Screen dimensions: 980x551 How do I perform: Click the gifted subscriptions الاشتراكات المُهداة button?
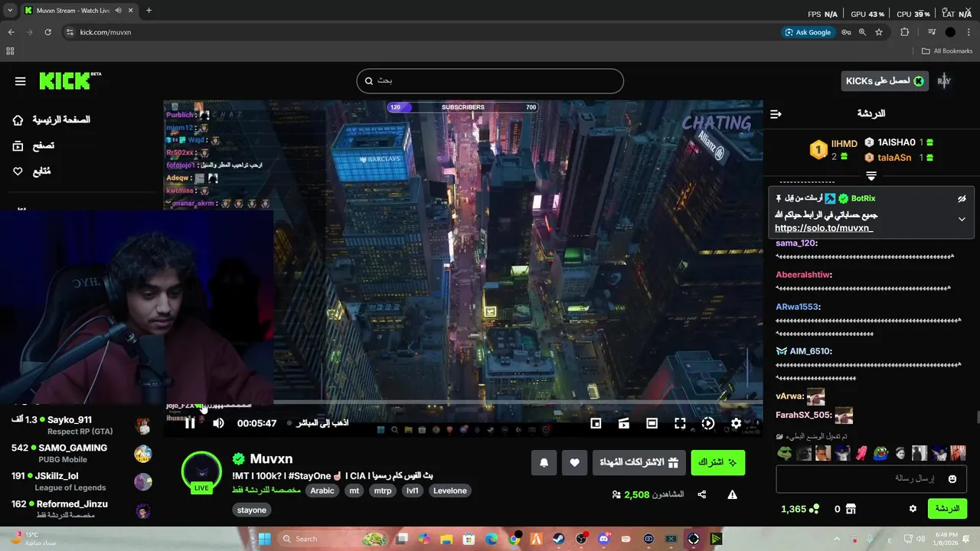[639, 462]
